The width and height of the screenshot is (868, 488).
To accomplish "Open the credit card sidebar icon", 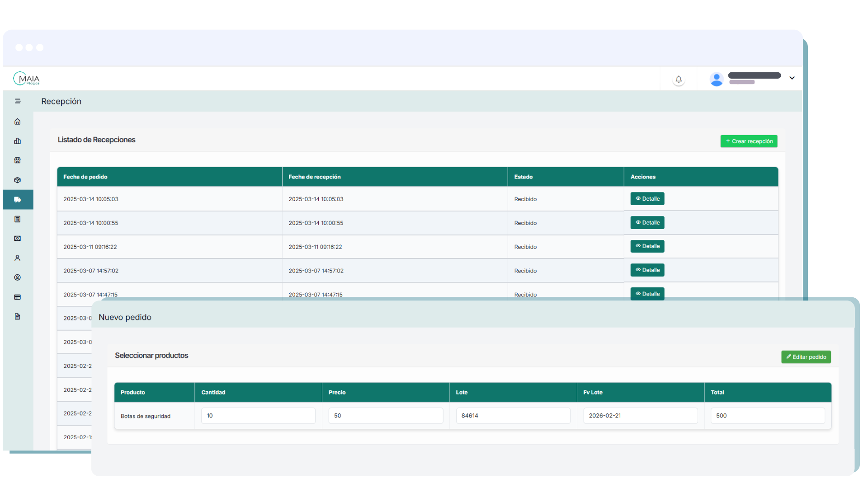I will point(18,297).
